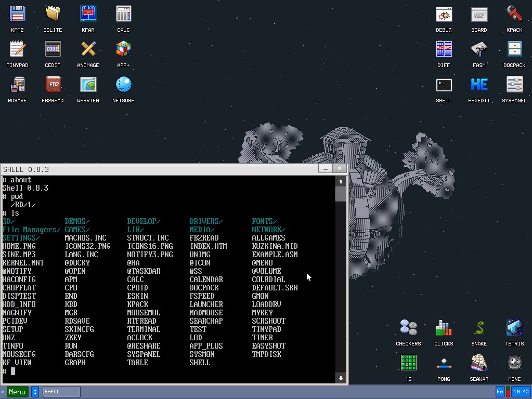
Task: Toggle the En keyboard layout indicator
Action: (x=500, y=392)
